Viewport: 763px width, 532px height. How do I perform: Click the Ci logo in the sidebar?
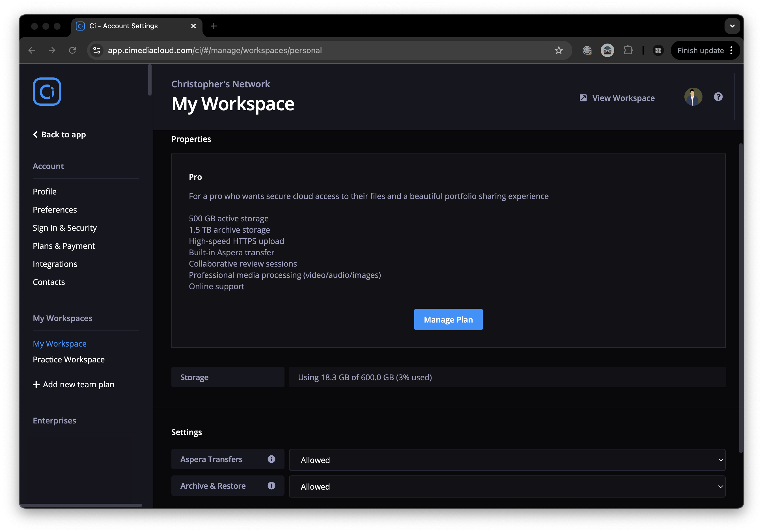pyautogui.click(x=47, y=91)
